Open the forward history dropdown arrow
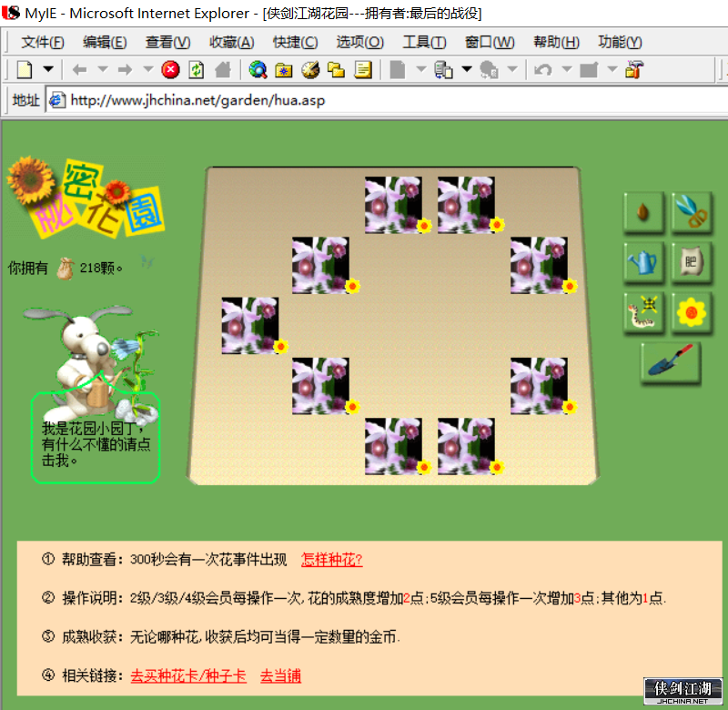728x710 pixels. tap(147, 70)
